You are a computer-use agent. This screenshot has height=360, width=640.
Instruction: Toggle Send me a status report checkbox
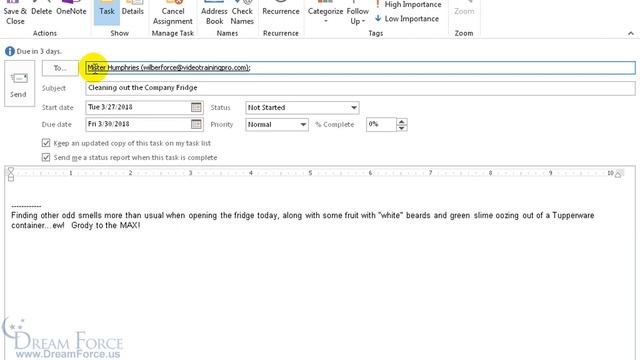[x=46, y=157]
